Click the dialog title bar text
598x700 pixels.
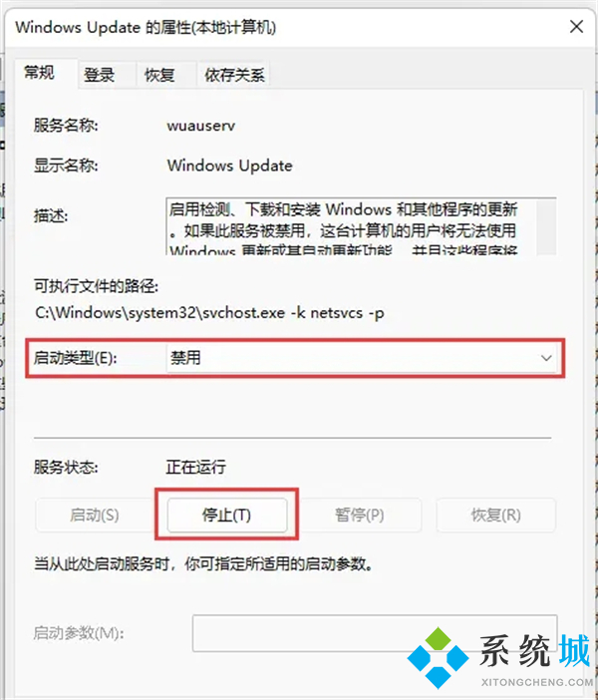pos(146,27)
